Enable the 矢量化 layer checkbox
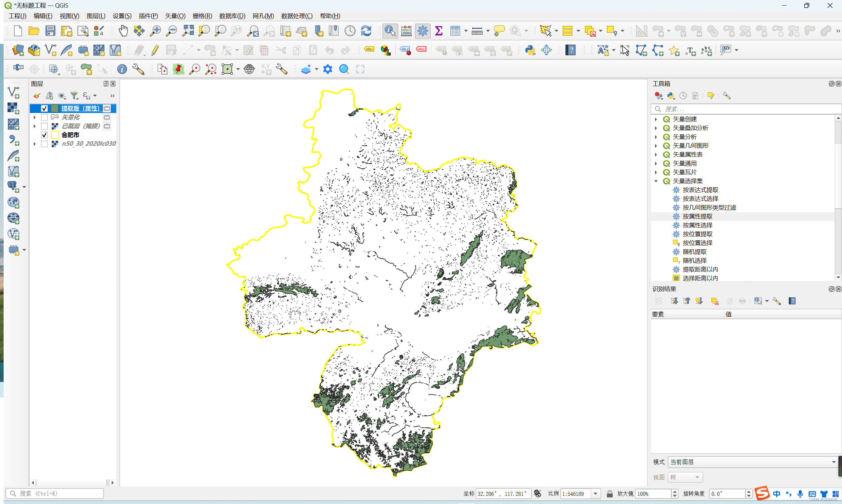The height and width of the screenshot is (504, 842). tap(44, 117)
